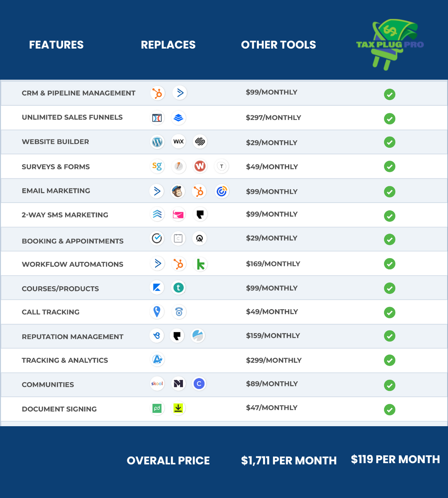Click the blue swirl icon in Email Marketing row

(222, 191)
